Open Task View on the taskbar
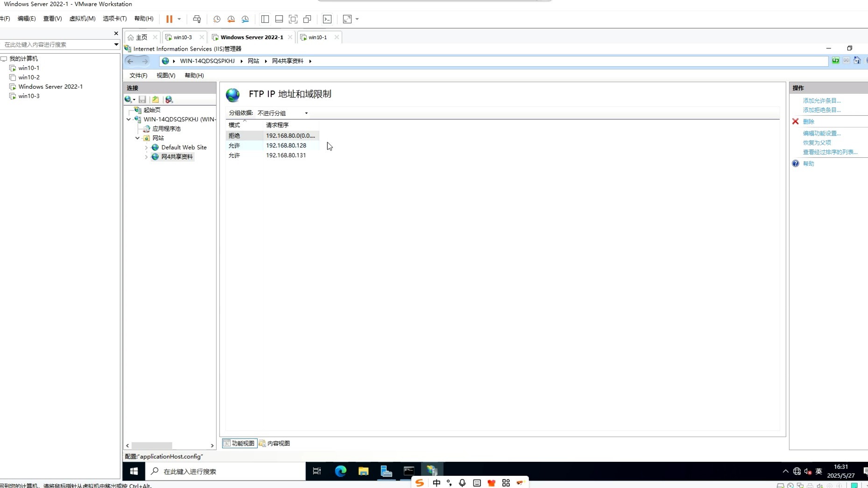The image size is (868, 488). tap(317, 471)
